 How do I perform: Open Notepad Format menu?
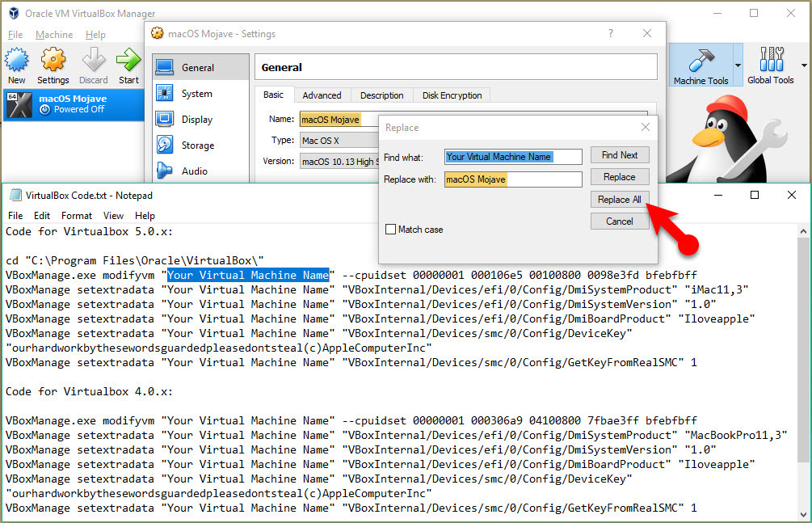click(x=77, y=216)
